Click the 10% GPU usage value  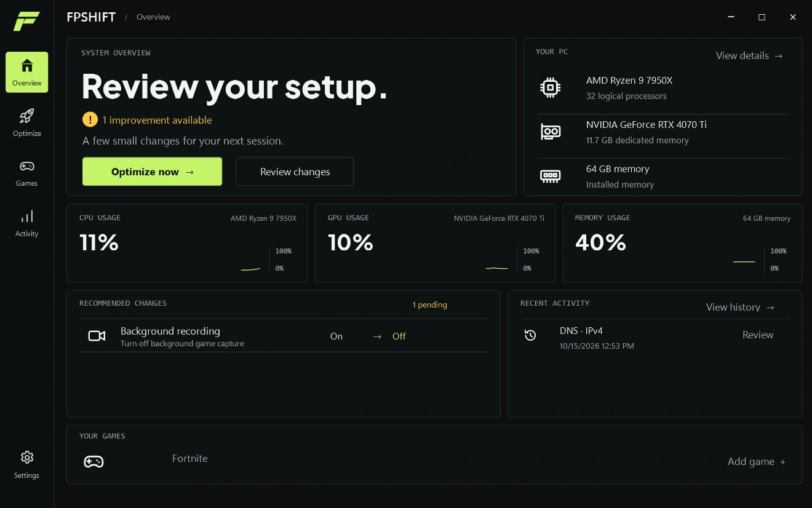(x=351, y=242)
